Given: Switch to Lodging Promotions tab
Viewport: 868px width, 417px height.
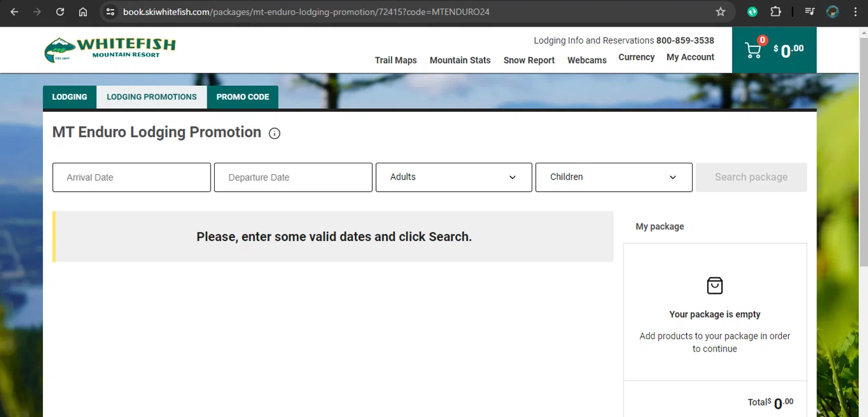Looking at the screenshot, I should click(x=152, y=97).
